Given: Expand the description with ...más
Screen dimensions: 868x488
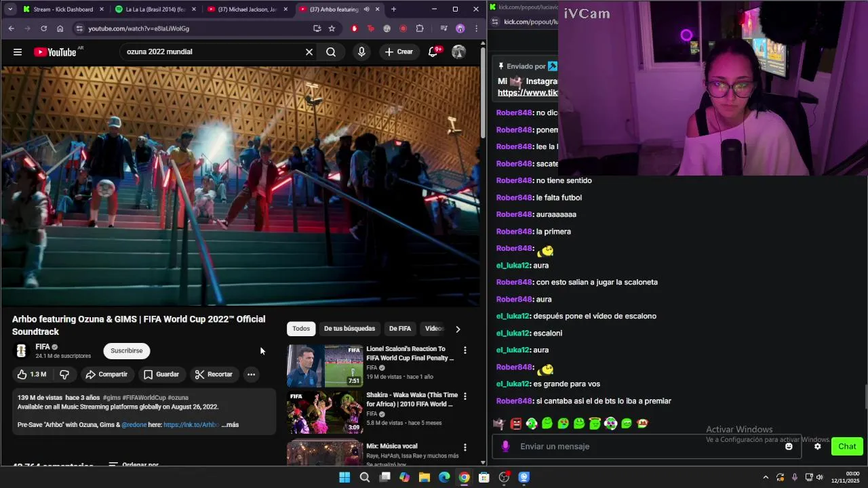Looking at the screenshot, I should tap(230, 425).
